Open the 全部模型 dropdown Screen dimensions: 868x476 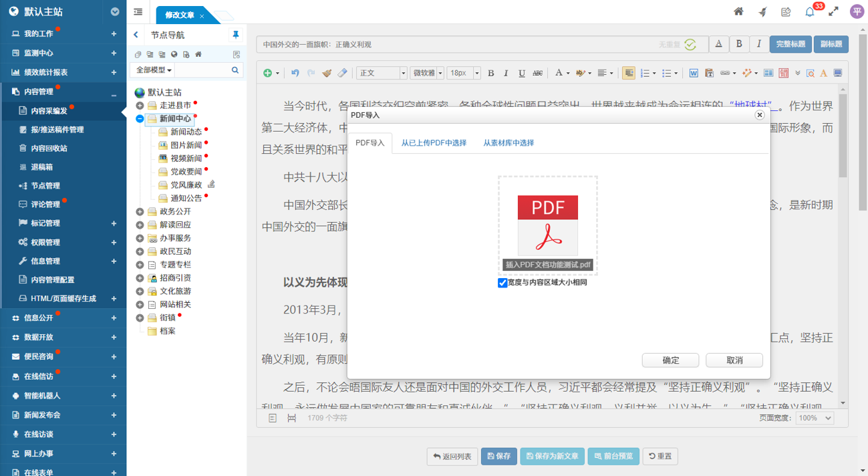click(154, 70)
